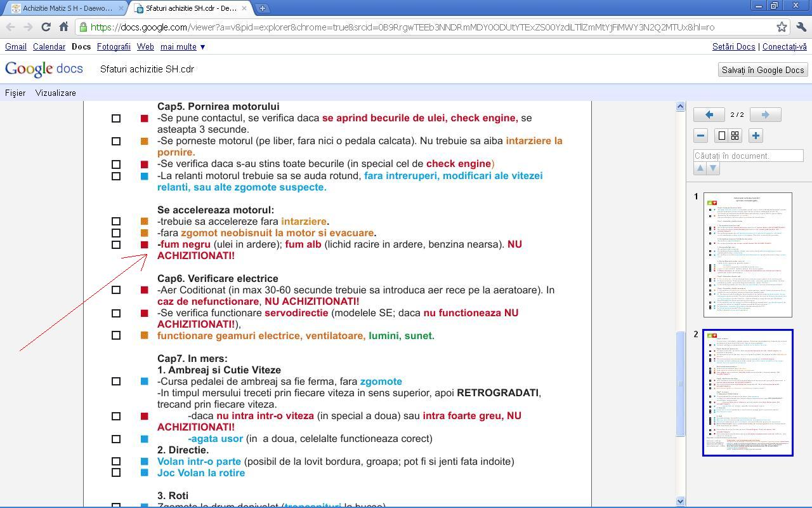Open Calendar link
This screenshot has height=508, width=812.
pos(49,47)
